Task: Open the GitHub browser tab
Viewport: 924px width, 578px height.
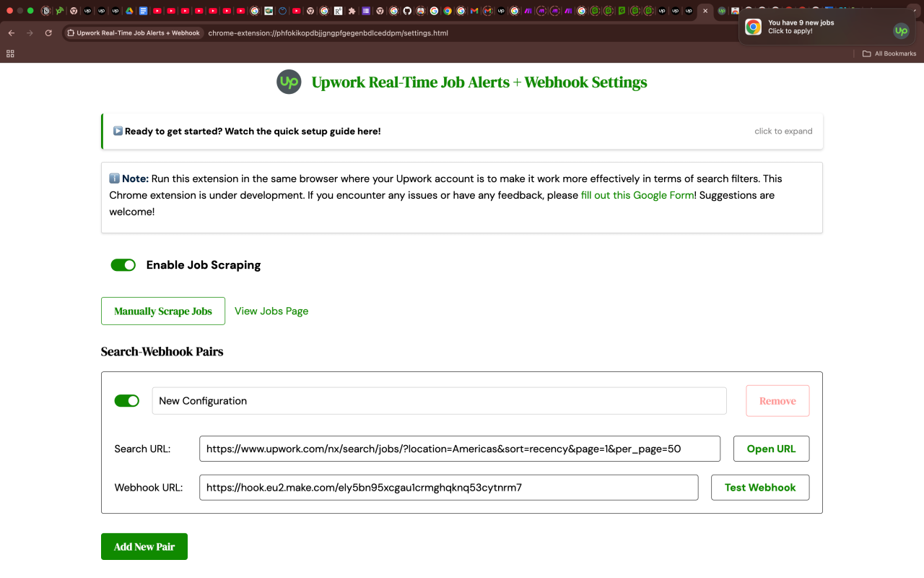Action: tap(407, 11)
